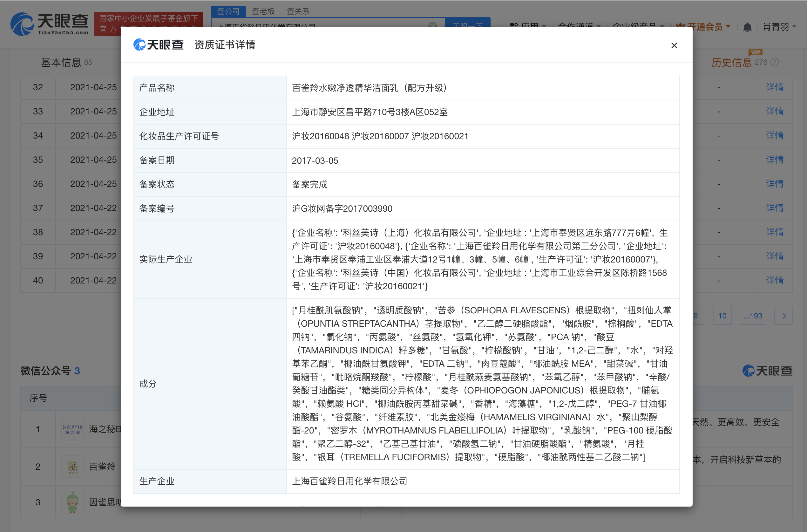The height and width of the screenshot is (532, 807).
Task: Click the 天眼查 logo in dialog header
Action: pos(159,45)
